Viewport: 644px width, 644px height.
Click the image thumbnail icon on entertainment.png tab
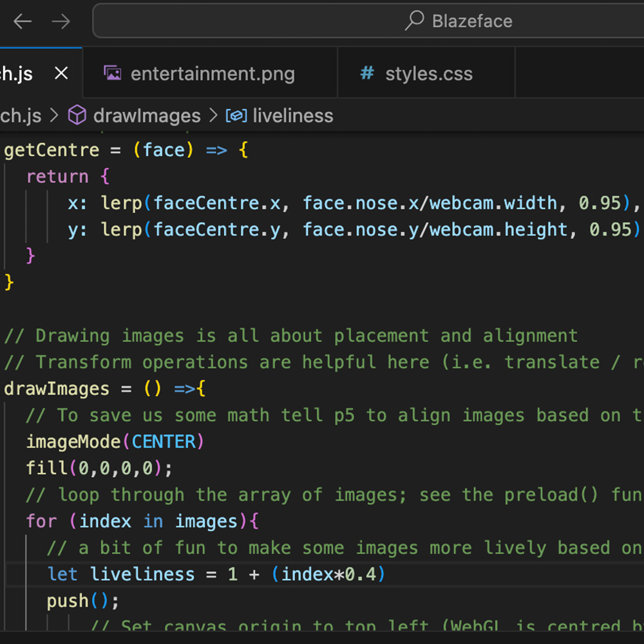(113, 73)
